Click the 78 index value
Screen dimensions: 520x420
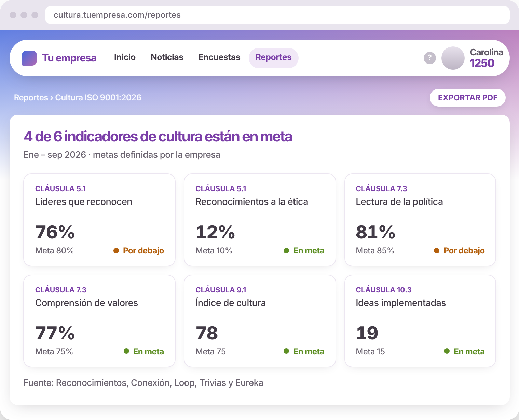click(207, 333)
